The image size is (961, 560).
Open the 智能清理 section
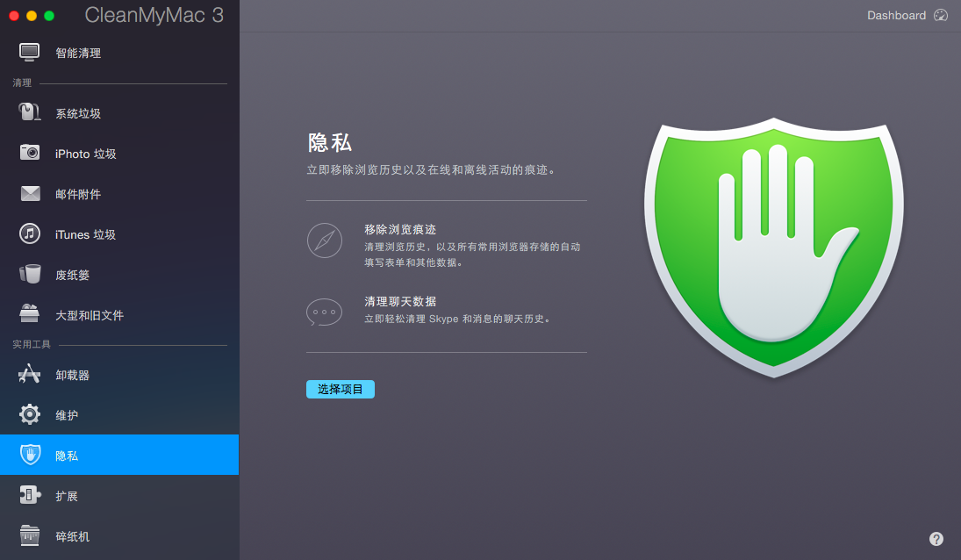(x=119, y=53)
